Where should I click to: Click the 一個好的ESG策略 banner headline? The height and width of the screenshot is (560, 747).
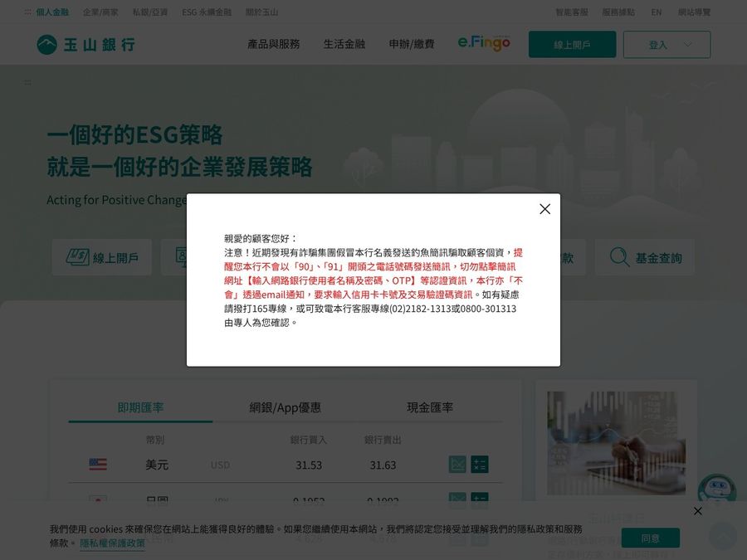tap(134, 134)
